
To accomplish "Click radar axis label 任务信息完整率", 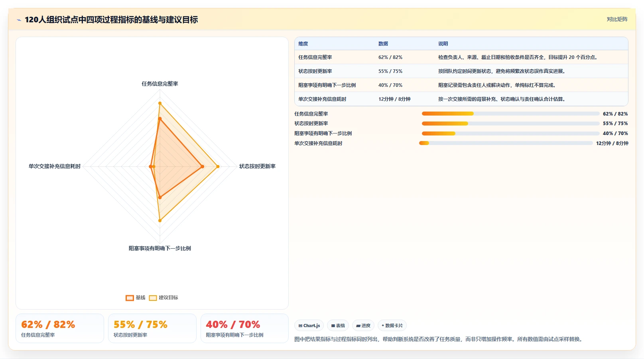I will tap(160, 84).
